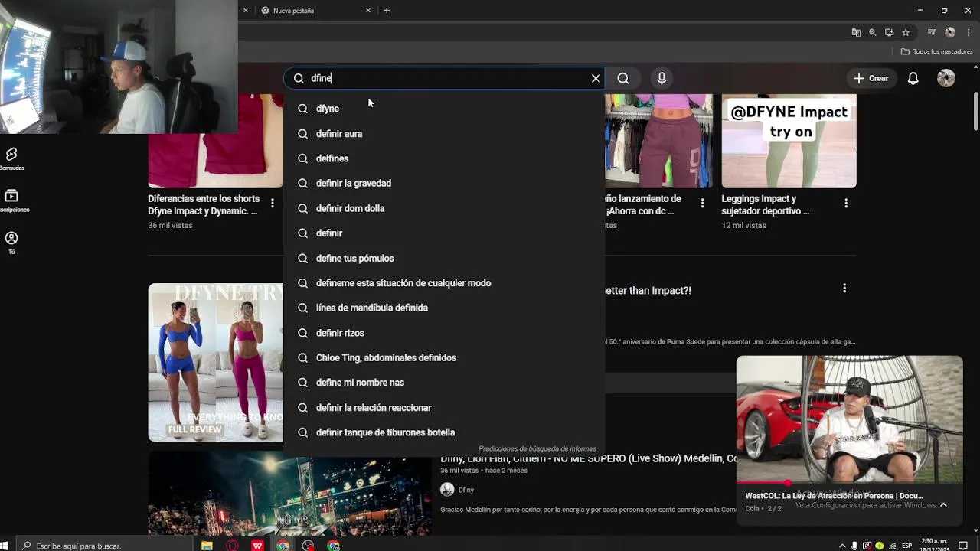The width and height of the screenshot is (980, 551).
Task: Select 'definir dom dolla' suggestion
Action: [x=444, y=208]
